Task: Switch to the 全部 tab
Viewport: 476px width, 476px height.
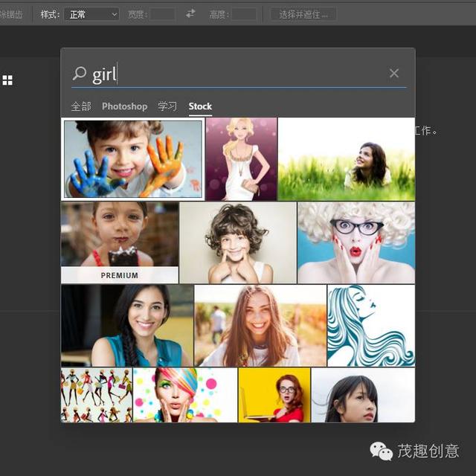Action: click(x=81, y=106)
